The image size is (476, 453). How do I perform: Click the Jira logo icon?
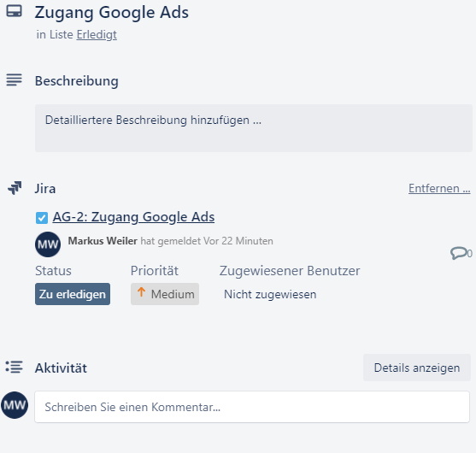click(x=15, y=188)
